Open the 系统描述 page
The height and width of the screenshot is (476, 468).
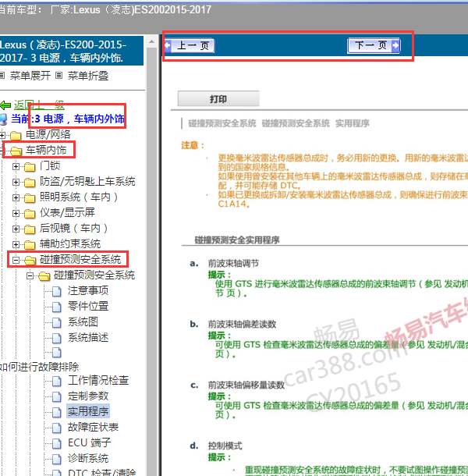tap(88, 337)
